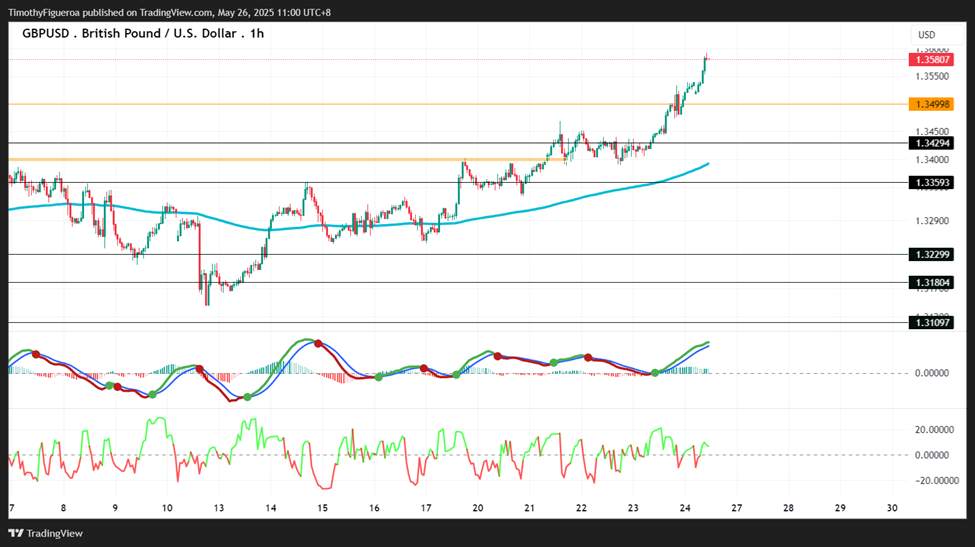Click the oscillator 20.00000 axis label
The width and height of the screenshot is (975, 547).
934,430
